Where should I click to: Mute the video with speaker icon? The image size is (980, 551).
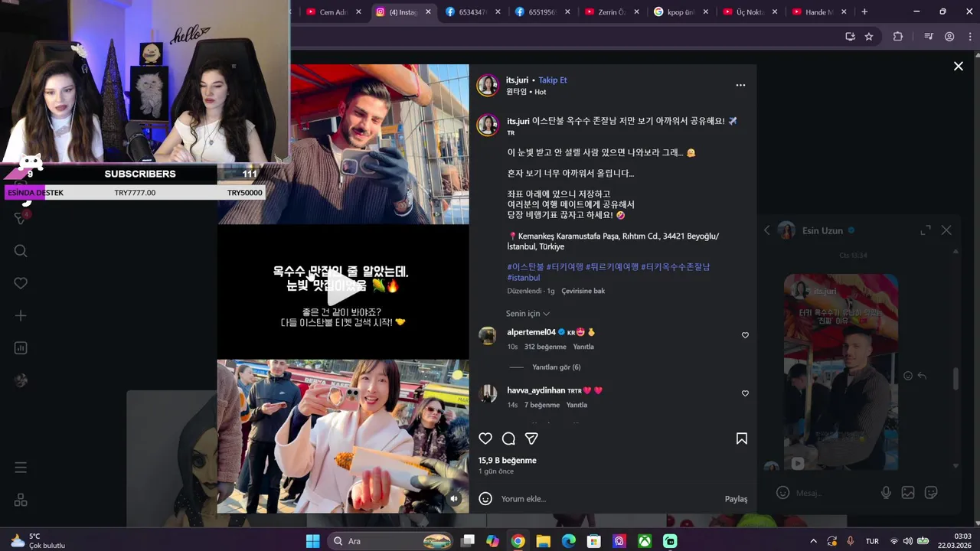[454, 498]
